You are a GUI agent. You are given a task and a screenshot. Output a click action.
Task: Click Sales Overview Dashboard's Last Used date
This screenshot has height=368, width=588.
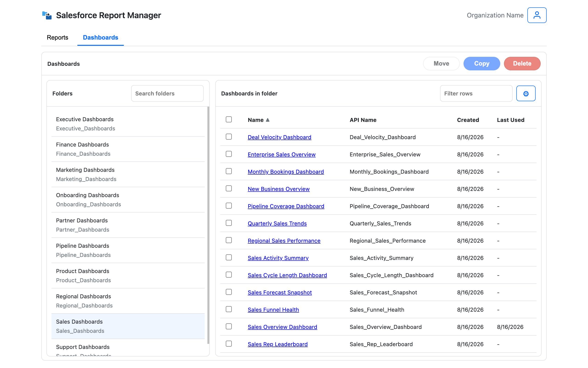[x=510, y=327]
